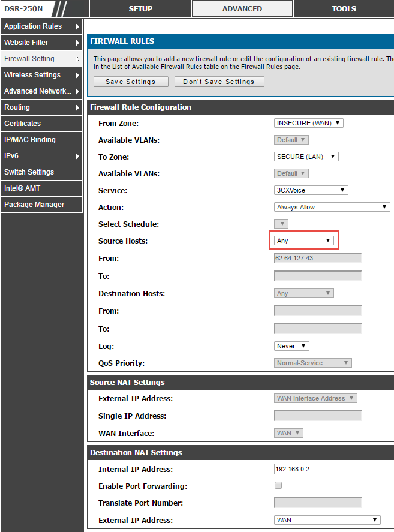Go to Certificates page
The image size is (394, 532).
pos(41,124)
